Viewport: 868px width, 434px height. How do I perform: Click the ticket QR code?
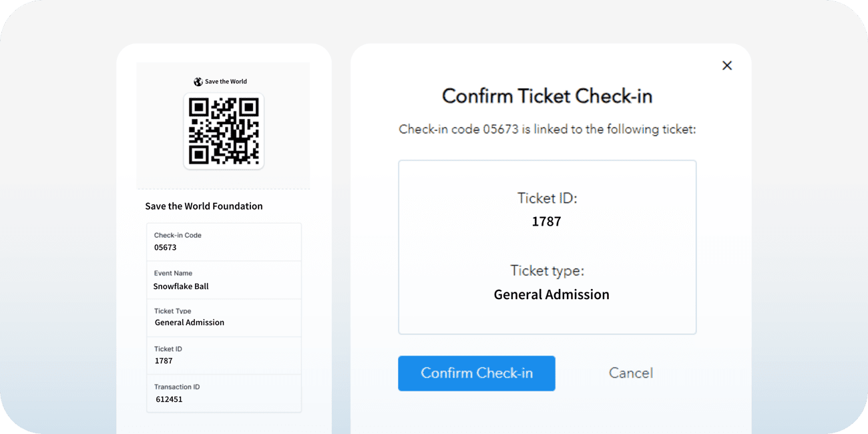click(x=224, y=131)
